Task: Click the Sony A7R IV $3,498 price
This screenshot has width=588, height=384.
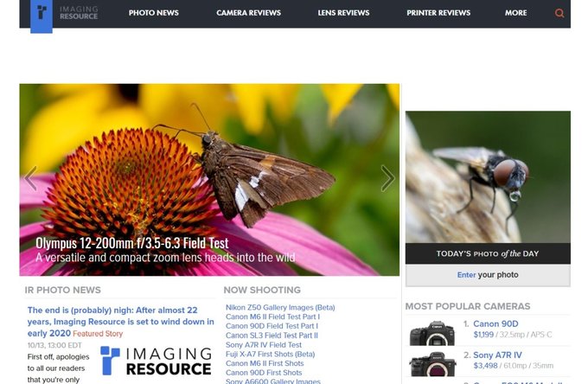Action: pos(485,366)
